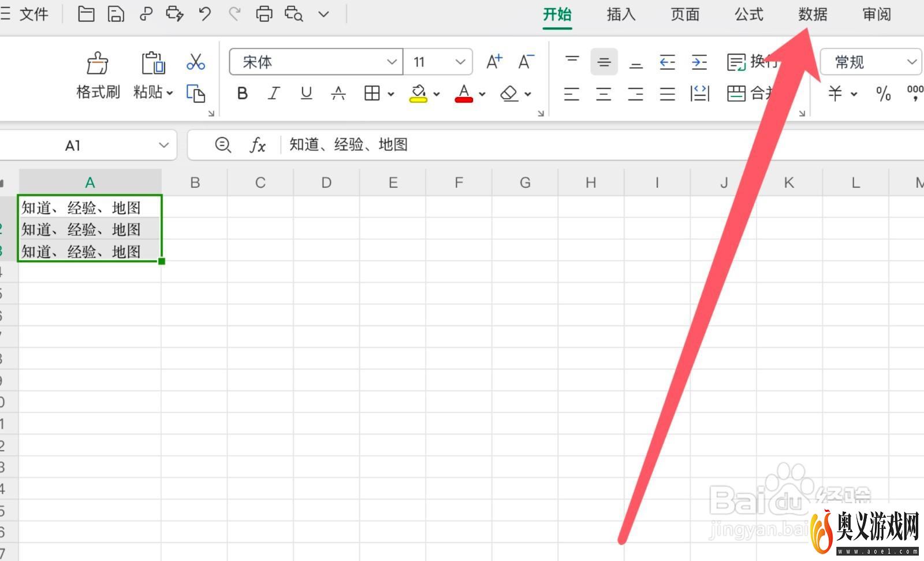Open the font color dropdown arrow
Screen dimensions: 924x561
(x=482, y=94)
